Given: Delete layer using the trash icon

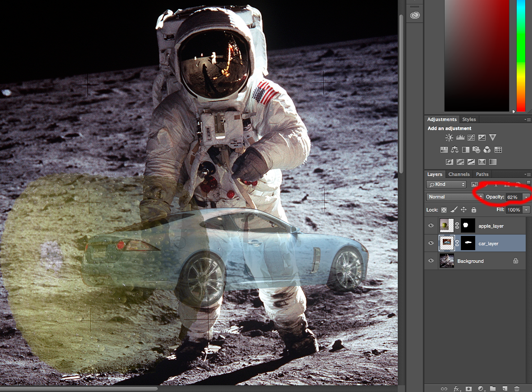Looking at the screenshot, I should pyautogui.click(x=517, y=388).
